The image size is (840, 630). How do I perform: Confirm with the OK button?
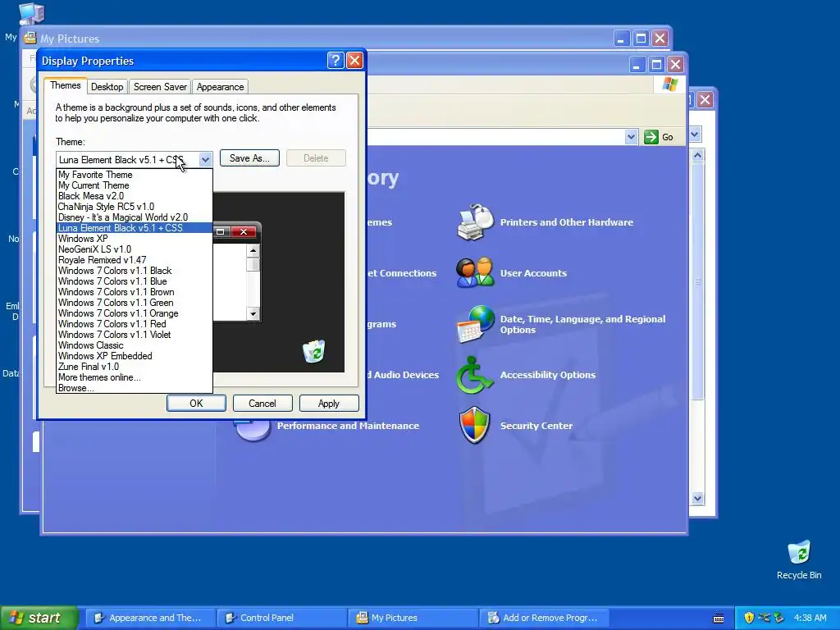196,404
